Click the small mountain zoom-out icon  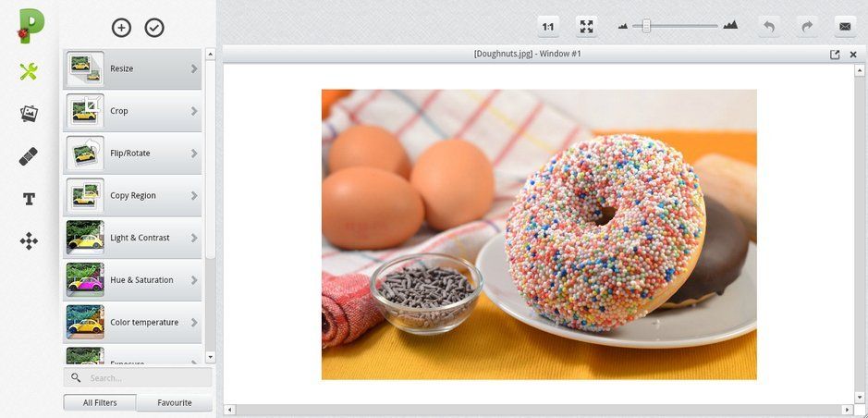point(623,26)
